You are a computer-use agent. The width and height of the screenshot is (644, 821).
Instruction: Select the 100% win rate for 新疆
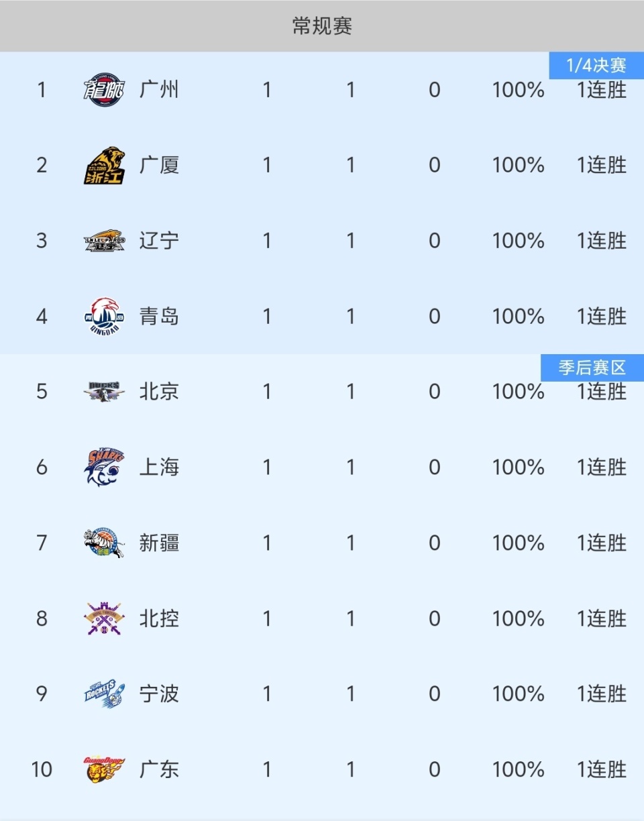[x=518, y=543]
